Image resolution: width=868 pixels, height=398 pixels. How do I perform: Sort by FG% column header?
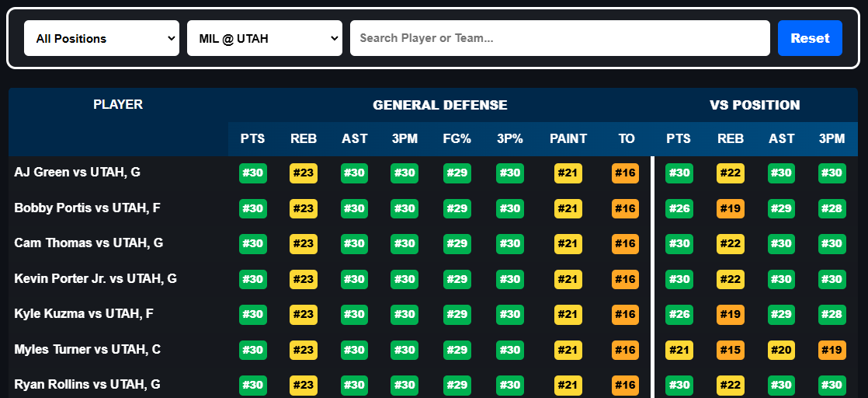(457, 139)
